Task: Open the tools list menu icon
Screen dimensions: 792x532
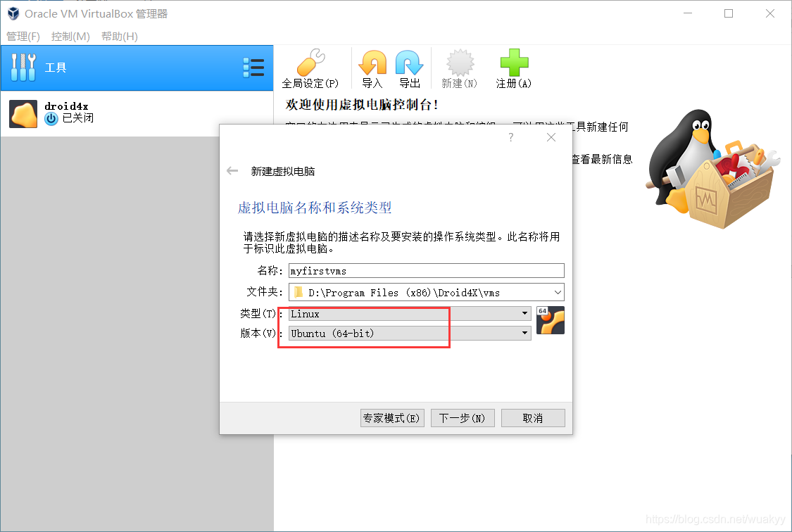Action: click(253, 68)
